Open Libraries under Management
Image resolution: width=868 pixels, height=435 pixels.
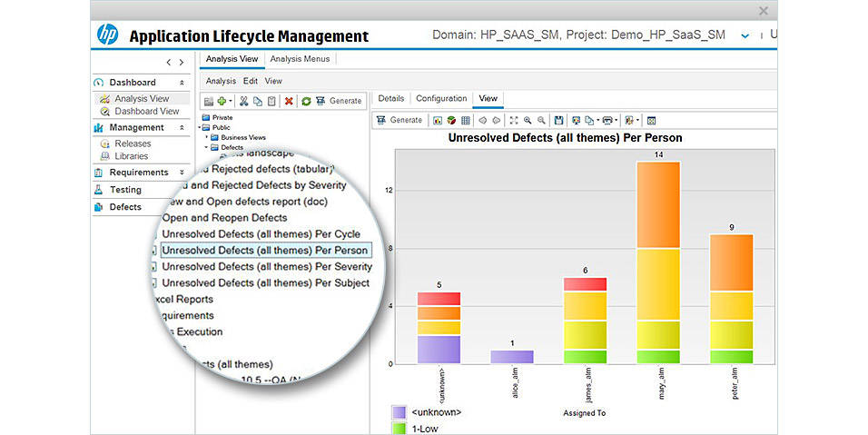pos(131,156)
